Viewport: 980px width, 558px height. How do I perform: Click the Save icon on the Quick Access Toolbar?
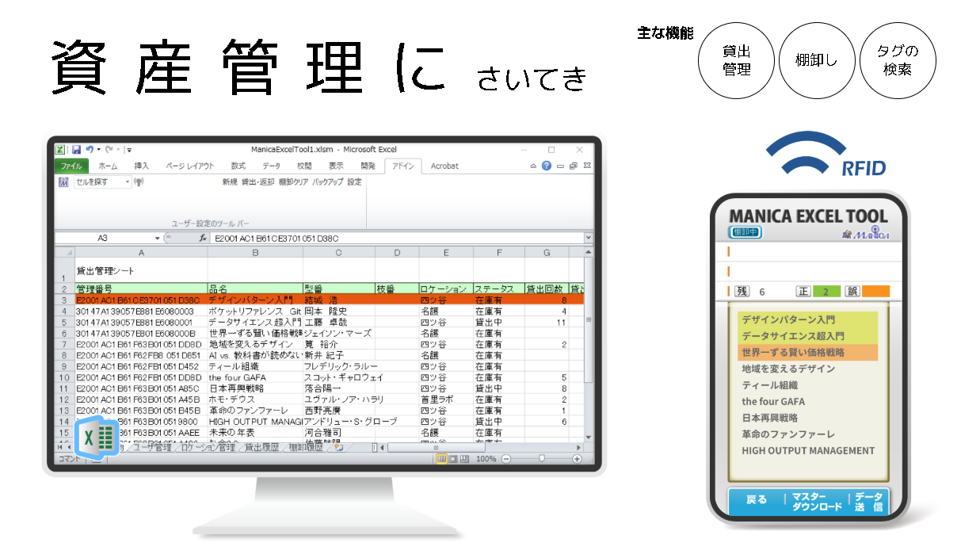pos(76,149)
